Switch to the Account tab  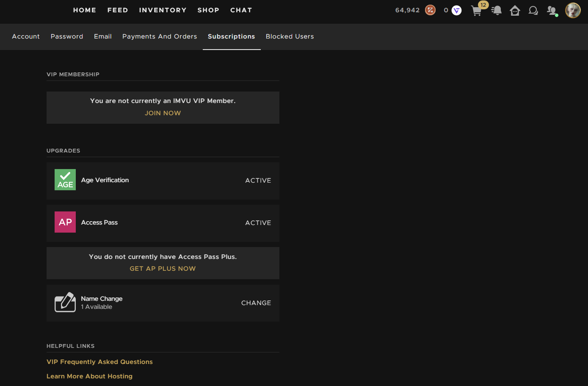[26, 36]
